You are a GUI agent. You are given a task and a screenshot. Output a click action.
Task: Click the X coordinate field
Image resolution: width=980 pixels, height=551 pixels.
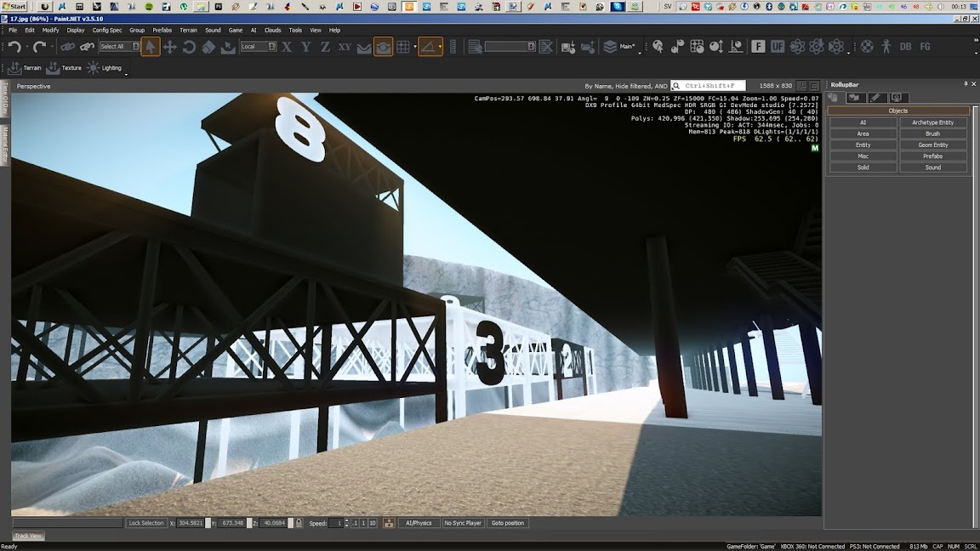(191, 523)
